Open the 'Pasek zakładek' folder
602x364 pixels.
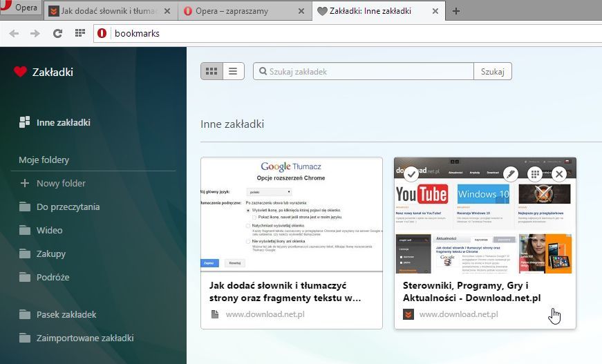pos(66,315)
